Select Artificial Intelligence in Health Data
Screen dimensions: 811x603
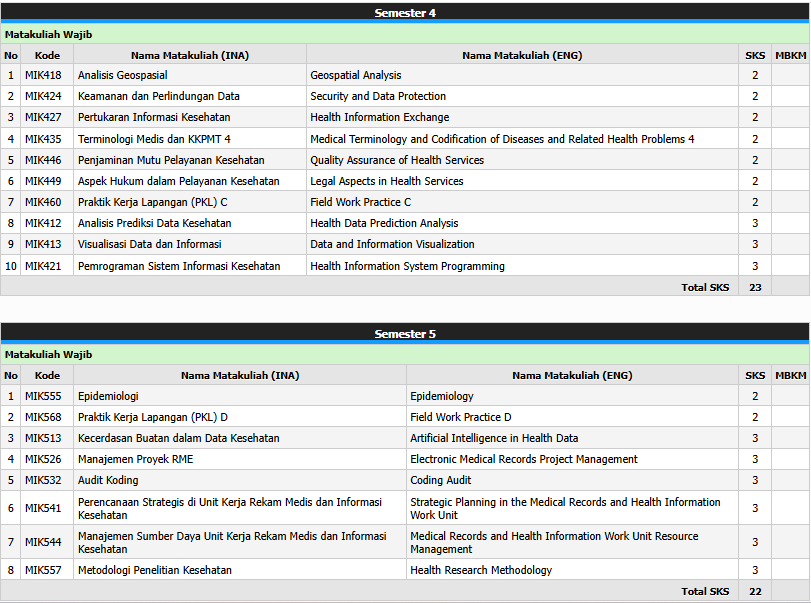pyautogui.click(x=493, y=438)
